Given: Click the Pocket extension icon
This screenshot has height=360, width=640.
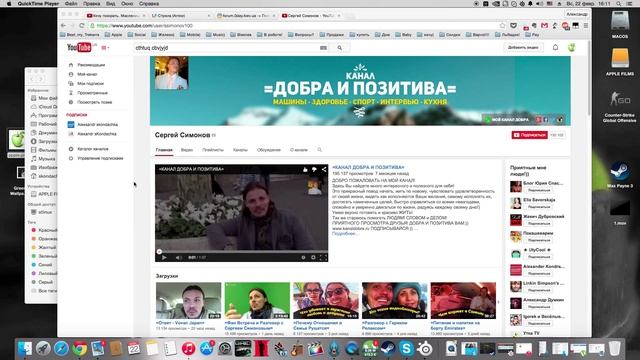Looking at the screenshot, I should (513, 25).
